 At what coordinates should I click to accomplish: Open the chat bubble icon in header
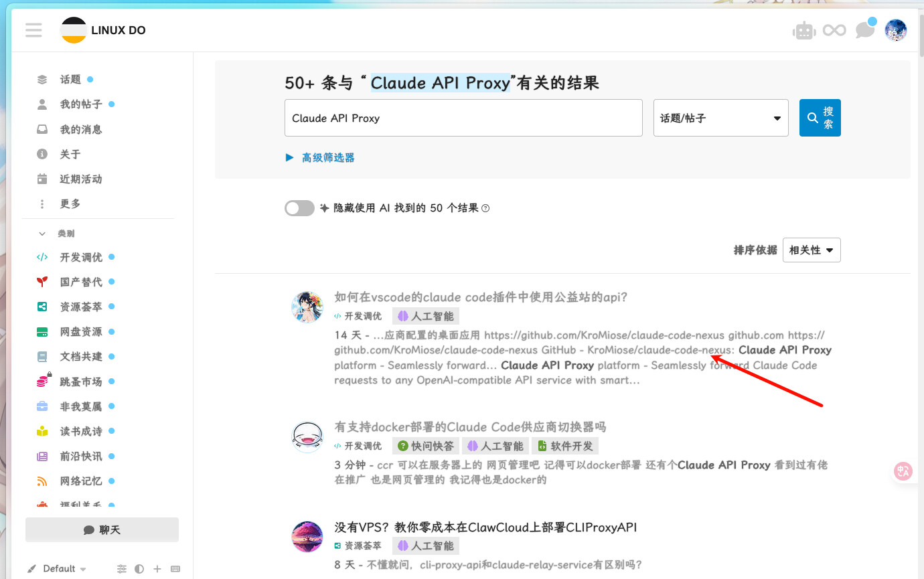865,30
